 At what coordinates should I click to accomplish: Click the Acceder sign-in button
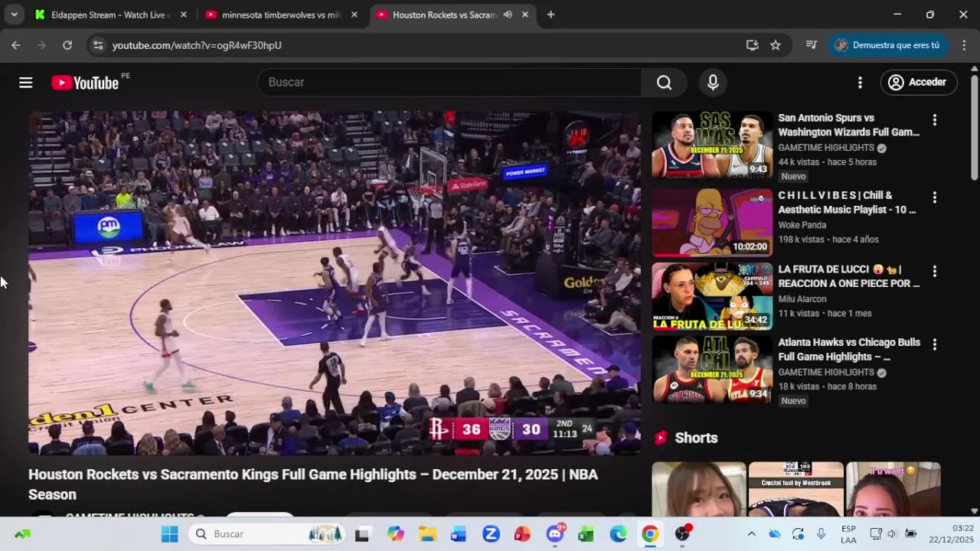[x=918, y=83]
